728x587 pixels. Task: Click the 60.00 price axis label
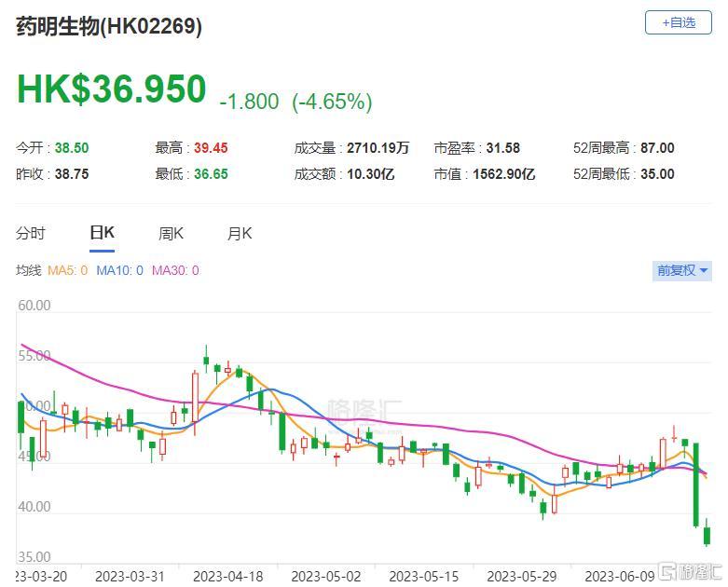coord(34,306)
